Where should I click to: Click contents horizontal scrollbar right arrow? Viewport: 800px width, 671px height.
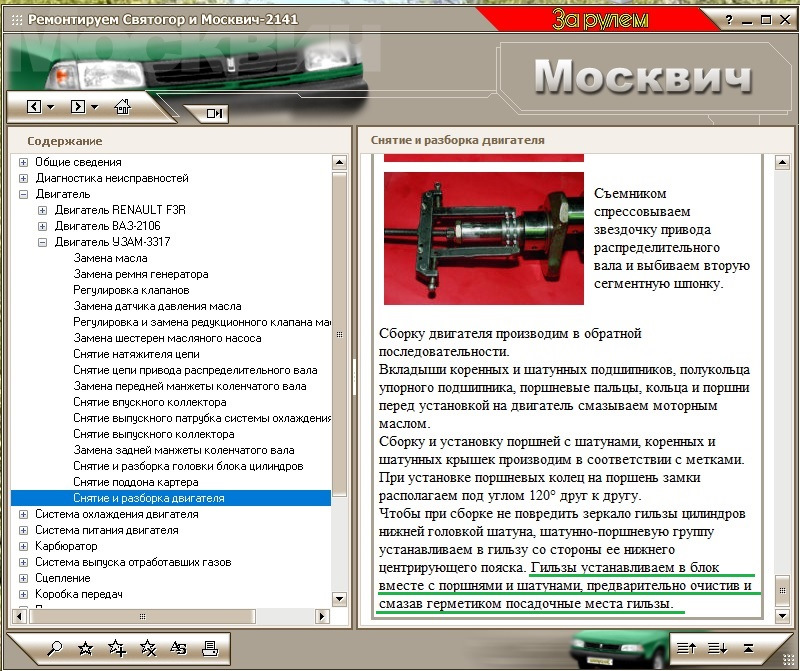321,616
